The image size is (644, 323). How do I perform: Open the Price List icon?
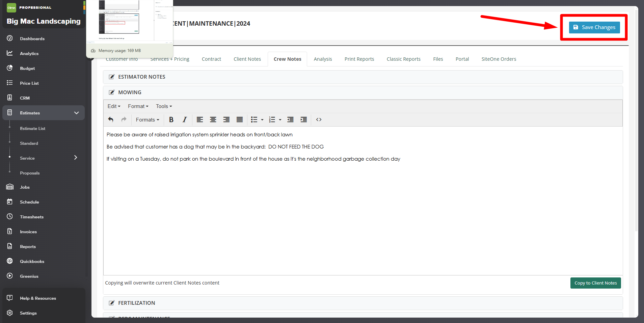[x=10, y=83]
